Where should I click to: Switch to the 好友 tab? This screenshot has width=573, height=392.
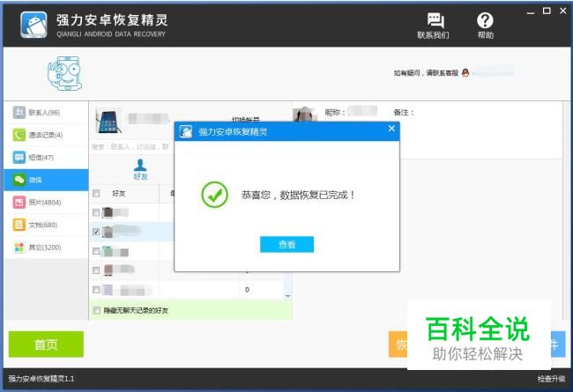click(x=140, y=169)
